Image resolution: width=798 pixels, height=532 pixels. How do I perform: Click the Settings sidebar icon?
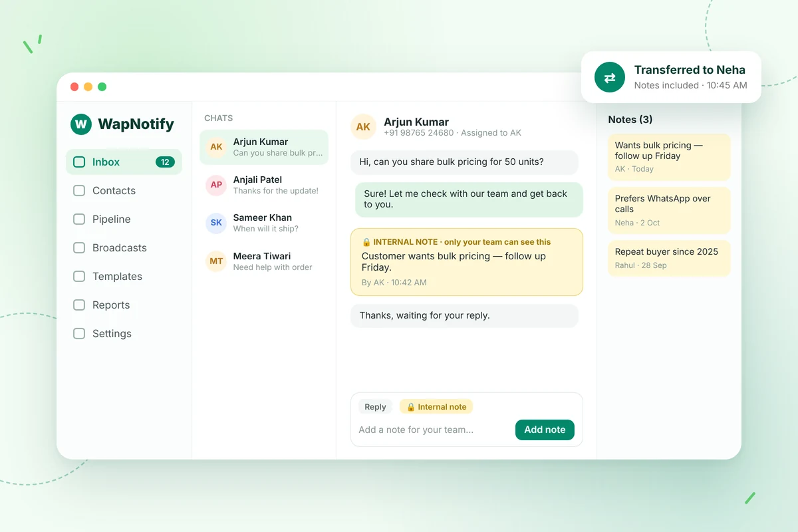point(79,333)
